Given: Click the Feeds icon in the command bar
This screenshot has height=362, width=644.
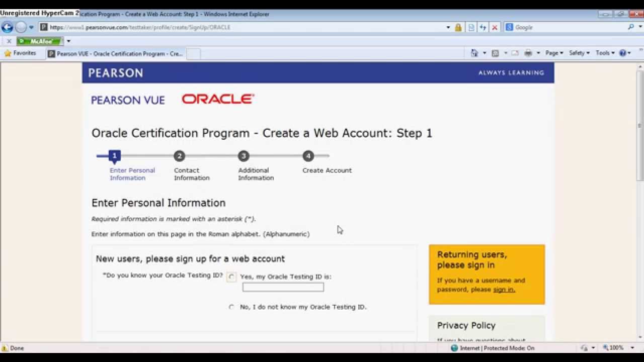Looking at the screenshot, I should [x=496, y=53].
